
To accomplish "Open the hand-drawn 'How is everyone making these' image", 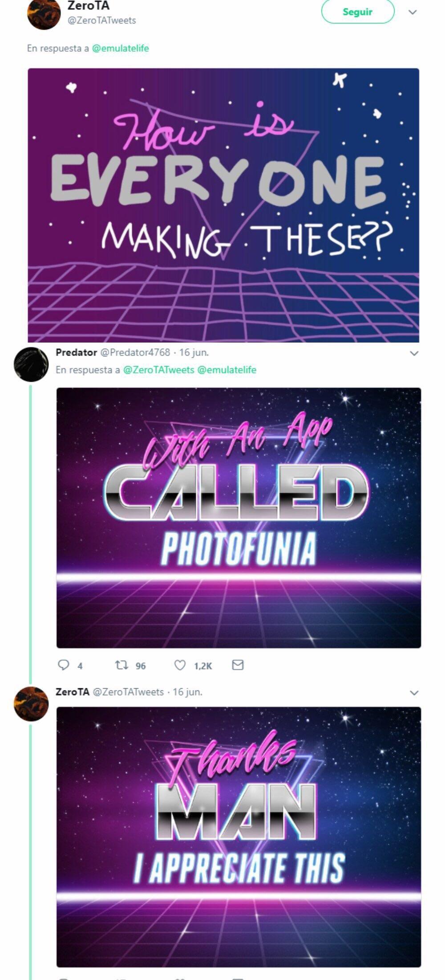I will (223, 205).
